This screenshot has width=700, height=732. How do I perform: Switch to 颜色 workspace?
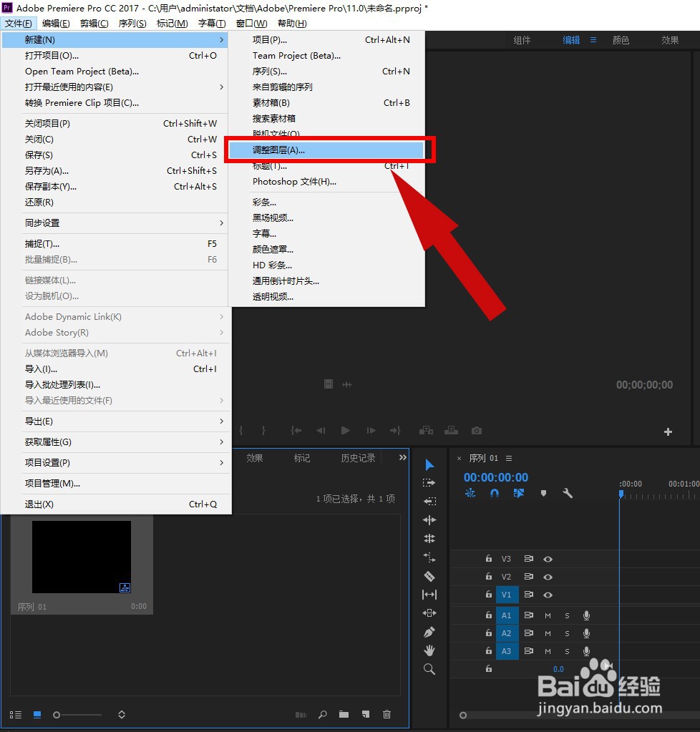tap(621, 40)
